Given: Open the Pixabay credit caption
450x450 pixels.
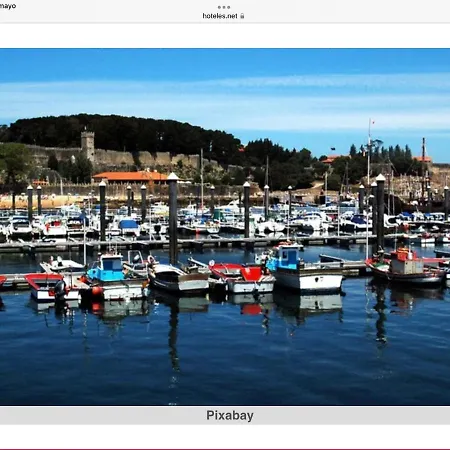Looking at the screenshot, I should (230, 415).
